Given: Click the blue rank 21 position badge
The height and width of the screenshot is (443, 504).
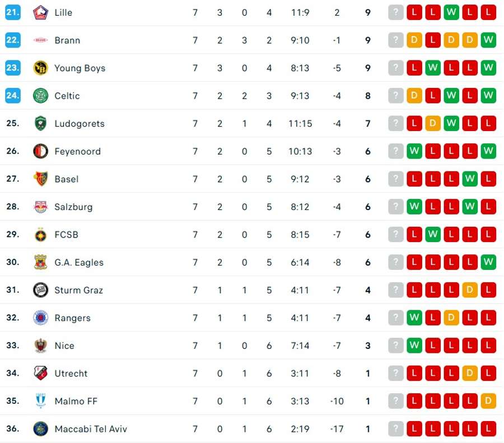Looking at the screenshot, I should point(13,12).
